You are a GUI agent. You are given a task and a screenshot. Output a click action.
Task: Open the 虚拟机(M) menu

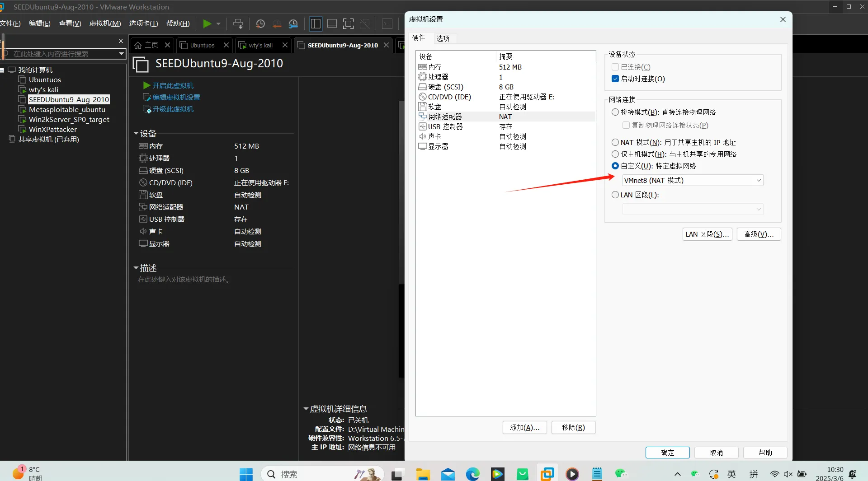[x=105, y=23]
